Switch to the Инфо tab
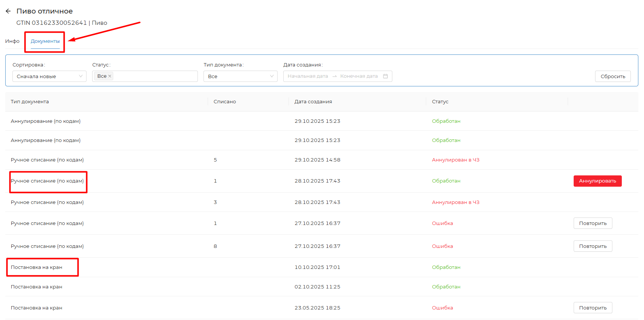Screen dimensions: 644x320 pos(12,41)
